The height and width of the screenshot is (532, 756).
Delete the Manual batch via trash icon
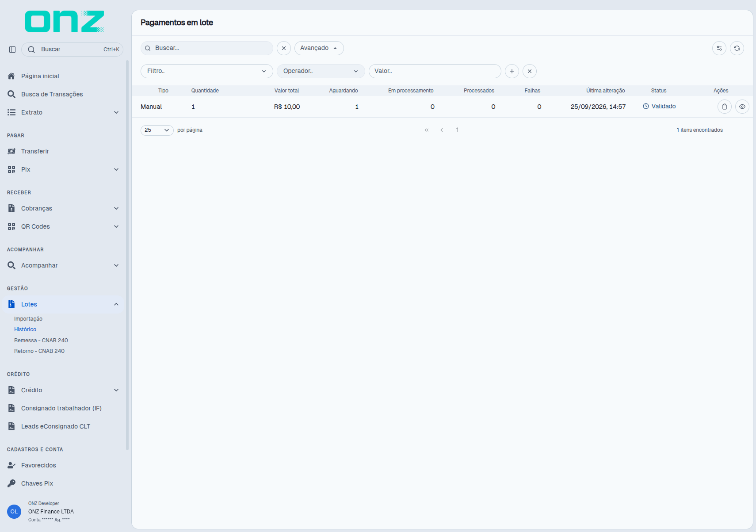pyautogui.click(x=725, y=107)
